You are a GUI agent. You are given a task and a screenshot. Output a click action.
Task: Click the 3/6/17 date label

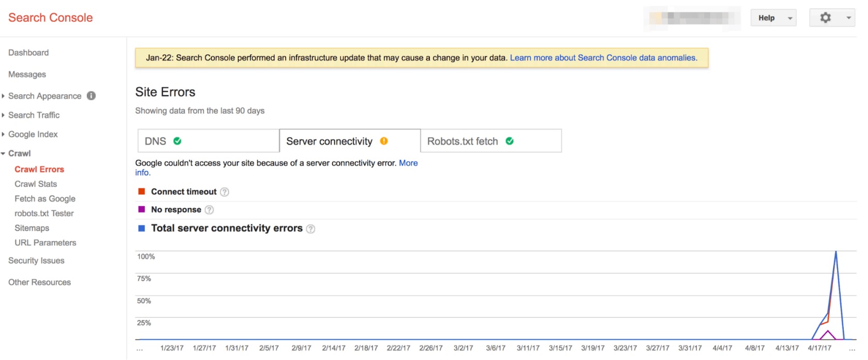[496, 348]
